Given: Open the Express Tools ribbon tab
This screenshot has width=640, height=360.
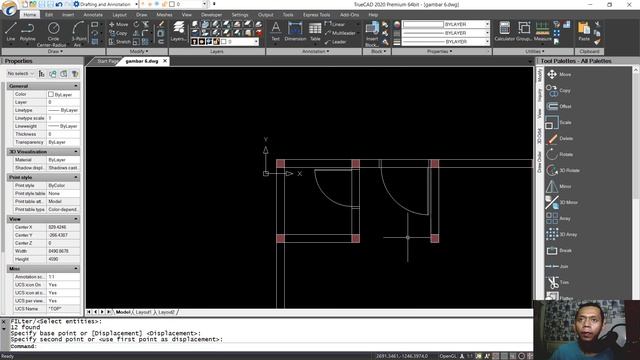Looking at the screenshot, I should click(x=316, y=15).
